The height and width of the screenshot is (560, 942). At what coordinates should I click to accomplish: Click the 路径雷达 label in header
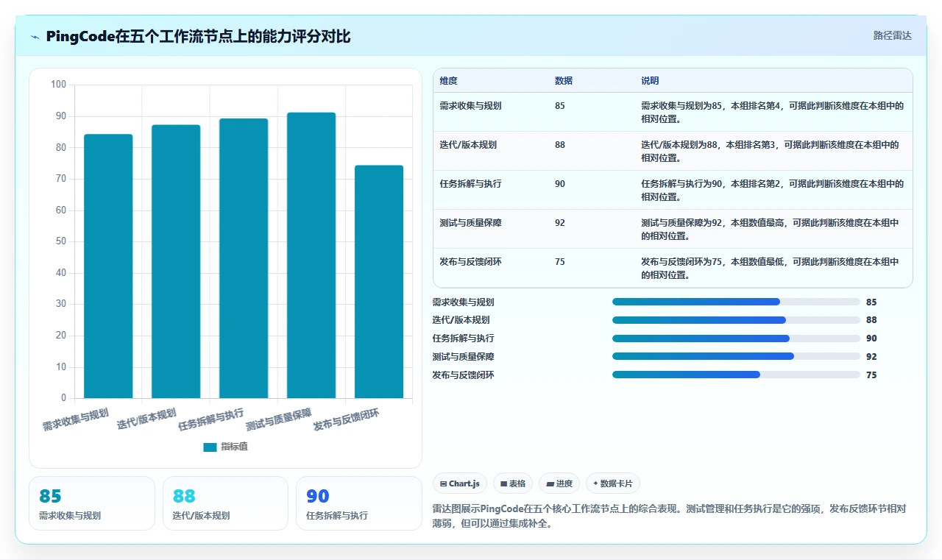pyautogui.click(x=892, y=35)
